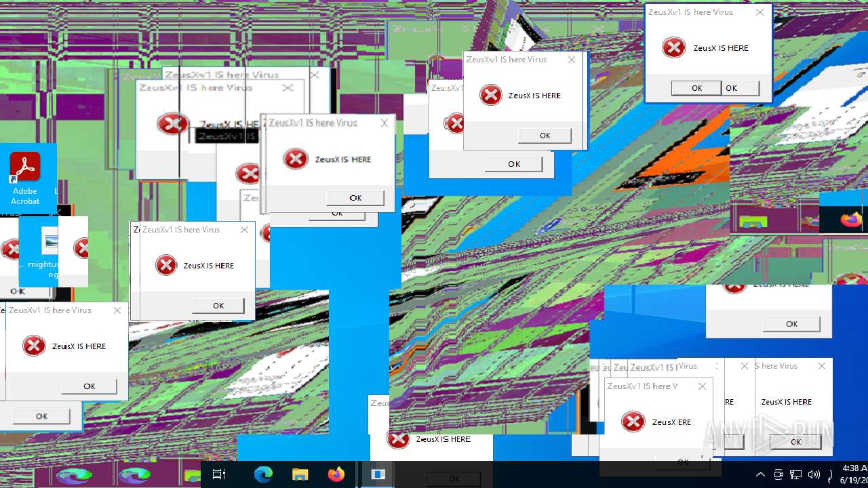Open the Meet Now tray icon
Viewport: 868px width, 488px height.
point(778,475)
